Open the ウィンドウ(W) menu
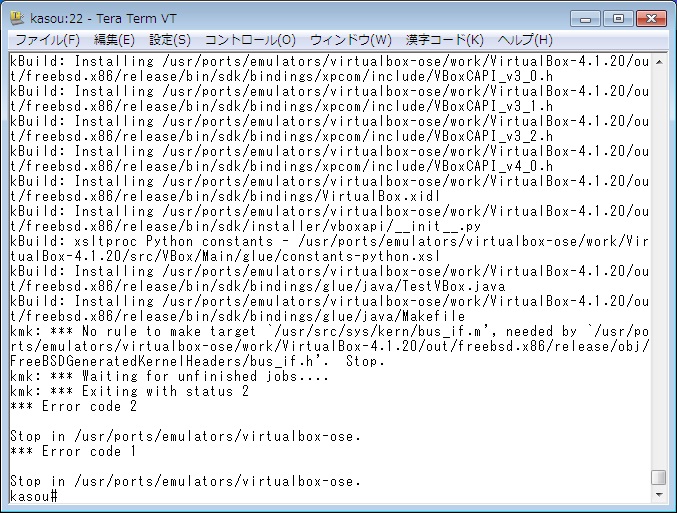The image size is (677, 513). point(351,40)
